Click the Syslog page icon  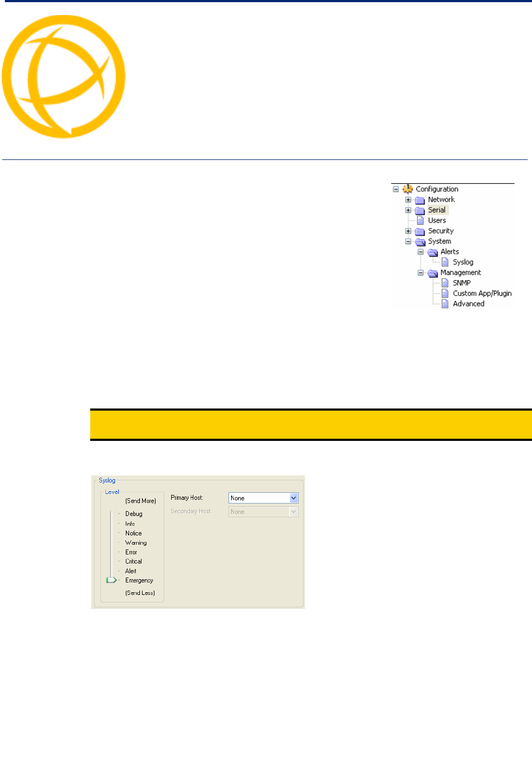(445, 262)
